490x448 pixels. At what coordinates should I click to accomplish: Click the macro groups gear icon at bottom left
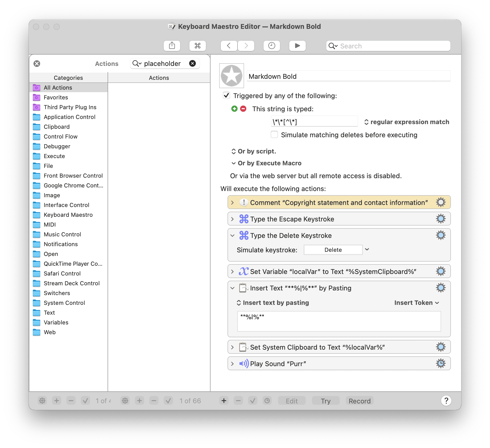(x=42, y=401)
